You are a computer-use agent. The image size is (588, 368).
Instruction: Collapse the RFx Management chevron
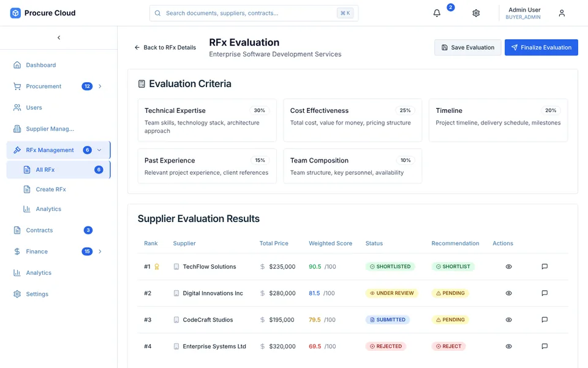99,150
